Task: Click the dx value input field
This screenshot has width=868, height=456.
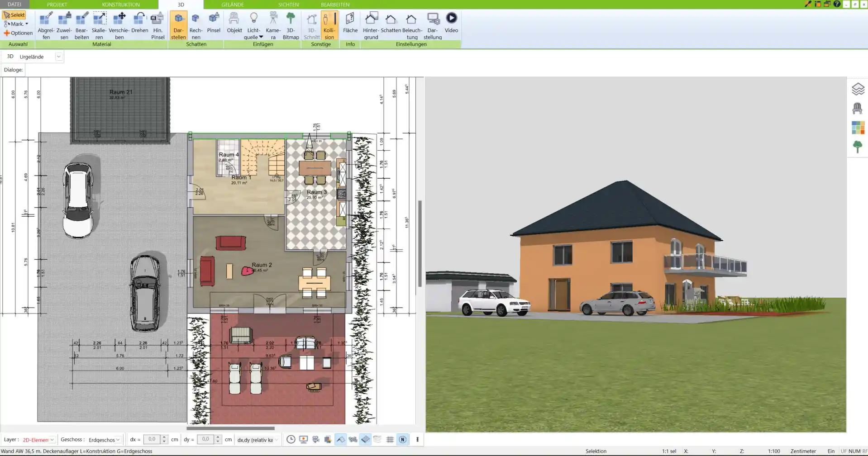Action: coord(152,439)
